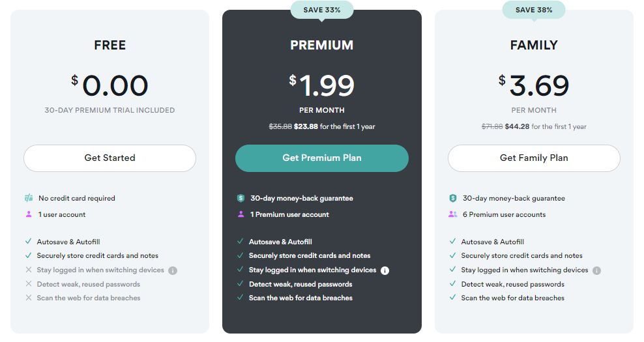This screenshot has height=342, width=644.
Task: Click the no credit card required icon
Action: point(29,198)
